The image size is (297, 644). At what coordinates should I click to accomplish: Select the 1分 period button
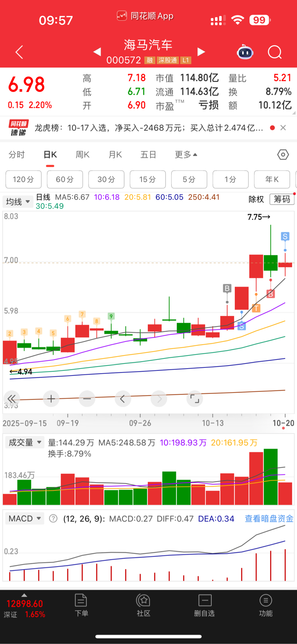tap(230, 179)
